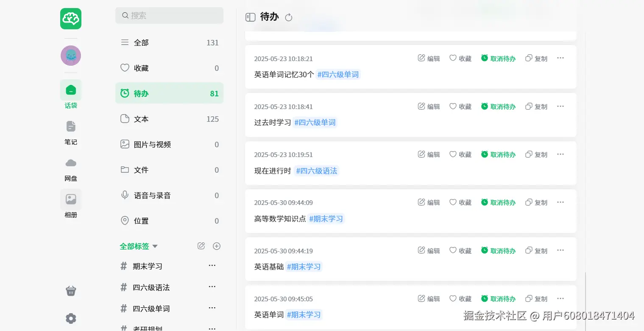Open the trash basket icon

[x=71, y=291]
